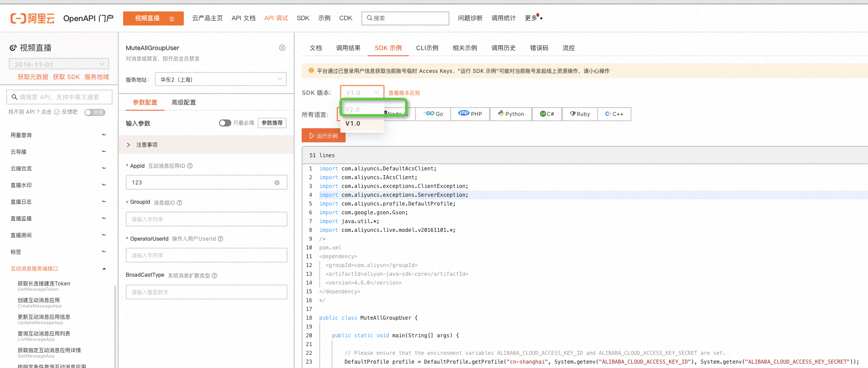Open API 文档 in top navigation

(x=244, y=18)
